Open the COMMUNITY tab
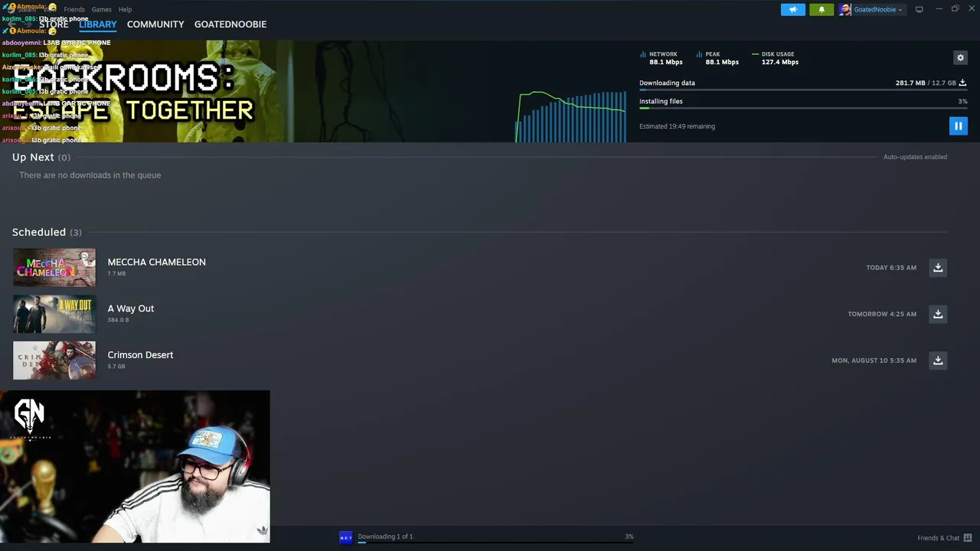The image size is (980, 551). click(x=155, y=24)
